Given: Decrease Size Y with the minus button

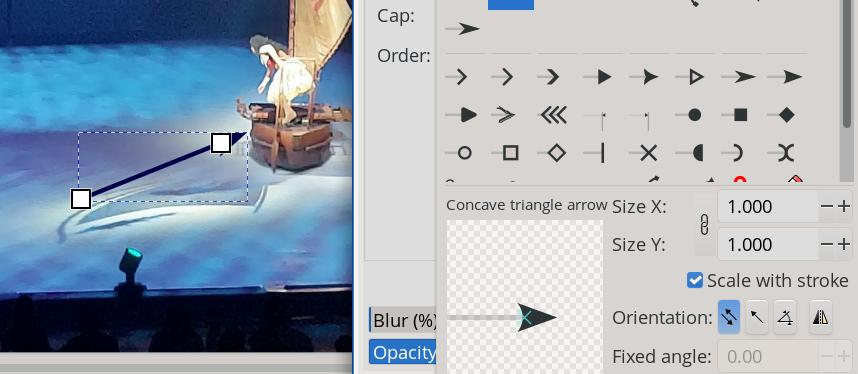Looking at the screenshot, I should click(827, 244).
